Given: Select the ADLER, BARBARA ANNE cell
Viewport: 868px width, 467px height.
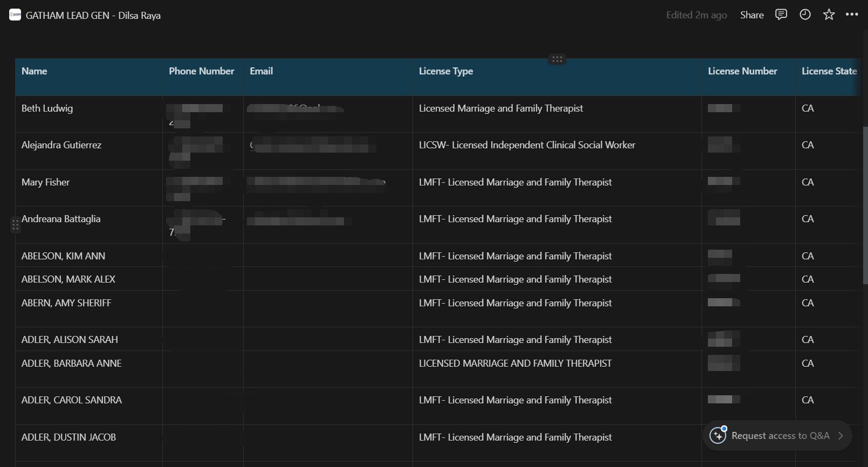Looking at the screenshot, I should pyautogui.click(x=89, y=369).
